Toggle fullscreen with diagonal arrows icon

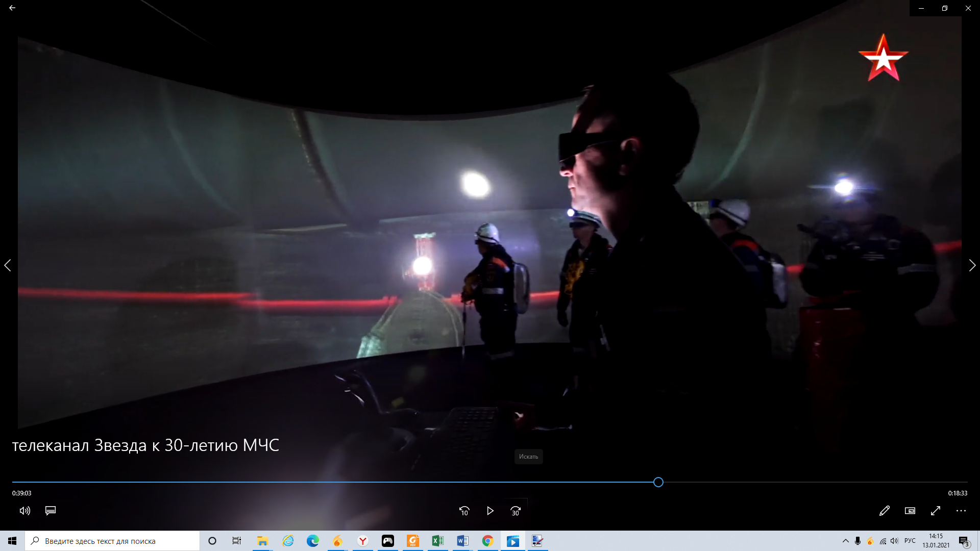[936, 511]
